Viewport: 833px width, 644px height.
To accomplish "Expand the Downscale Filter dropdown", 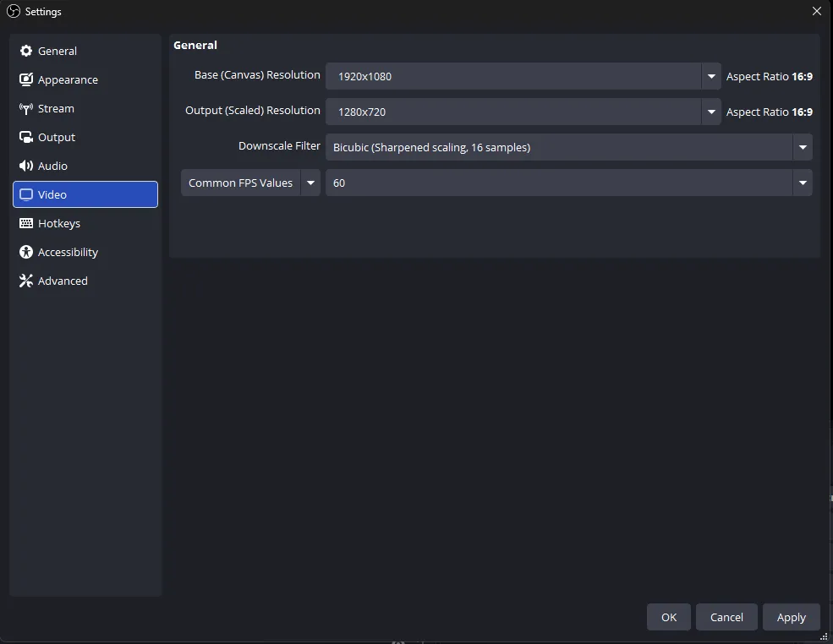I will [802, 147].
